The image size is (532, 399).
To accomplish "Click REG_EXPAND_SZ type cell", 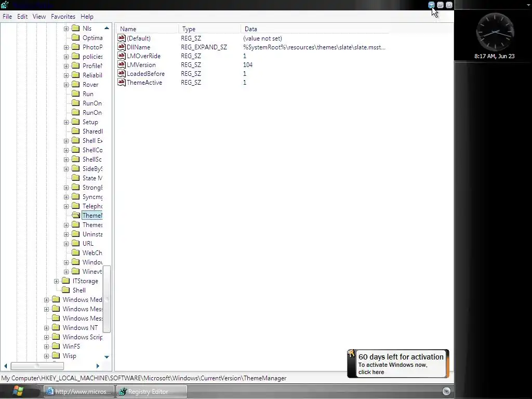I will coord(204,47).
